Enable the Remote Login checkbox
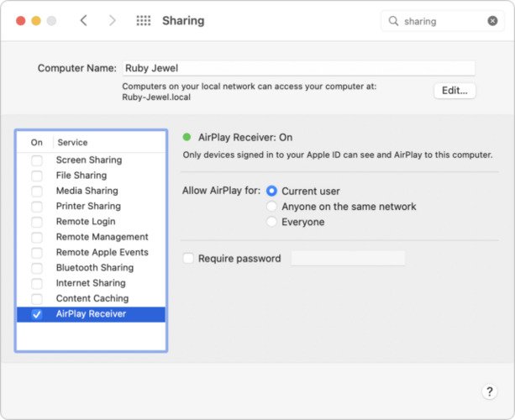This screenshot has height=420, width=515. tap(37, 222)
